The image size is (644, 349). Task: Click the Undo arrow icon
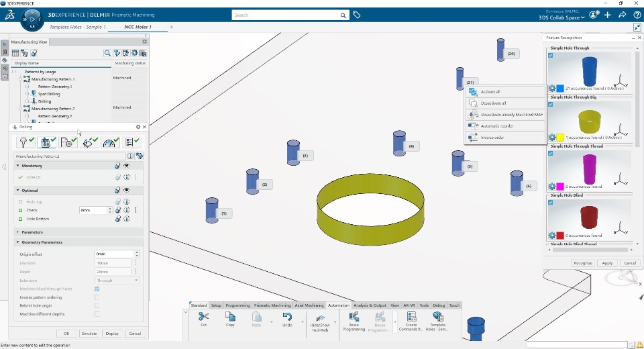click(287, 317)
